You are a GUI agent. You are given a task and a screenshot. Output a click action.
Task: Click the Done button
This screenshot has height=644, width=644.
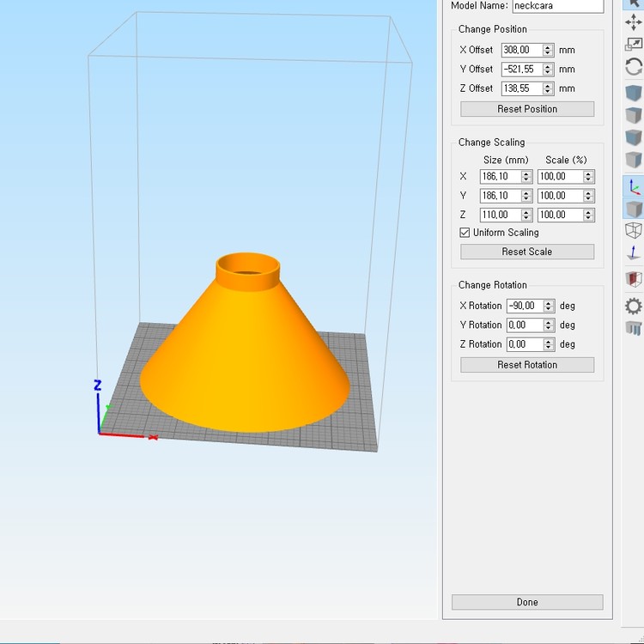[527, 602]
